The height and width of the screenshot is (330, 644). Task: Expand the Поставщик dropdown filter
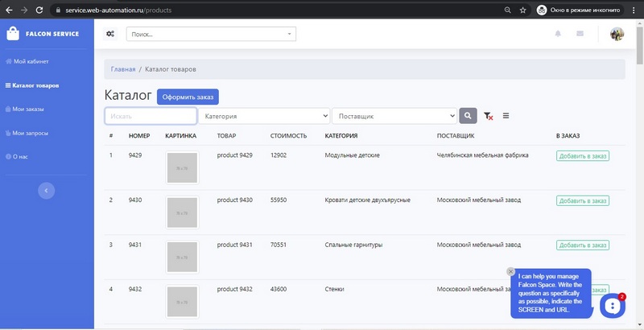point(394,116)
